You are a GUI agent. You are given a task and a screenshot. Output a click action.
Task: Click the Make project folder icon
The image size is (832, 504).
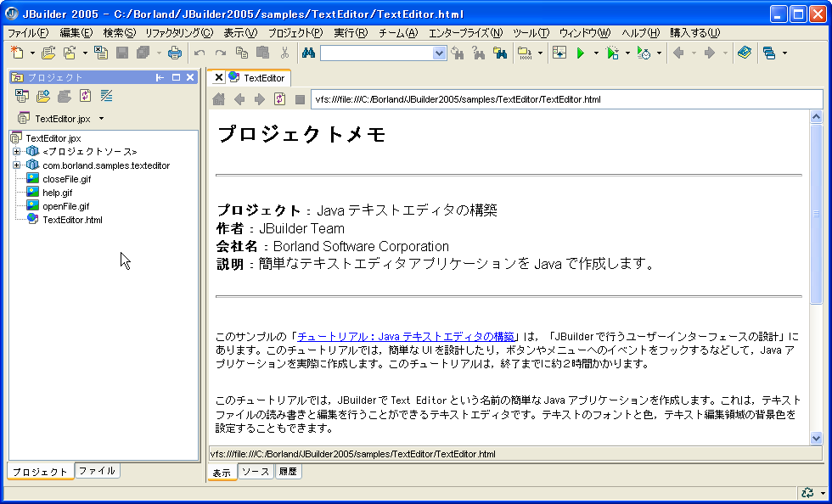click(524, 53)
